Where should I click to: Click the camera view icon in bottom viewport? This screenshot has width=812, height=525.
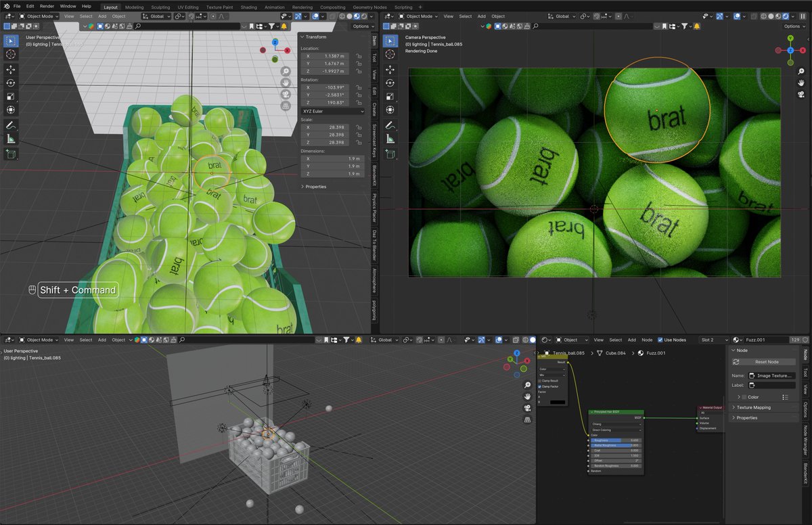click(527, 408)
